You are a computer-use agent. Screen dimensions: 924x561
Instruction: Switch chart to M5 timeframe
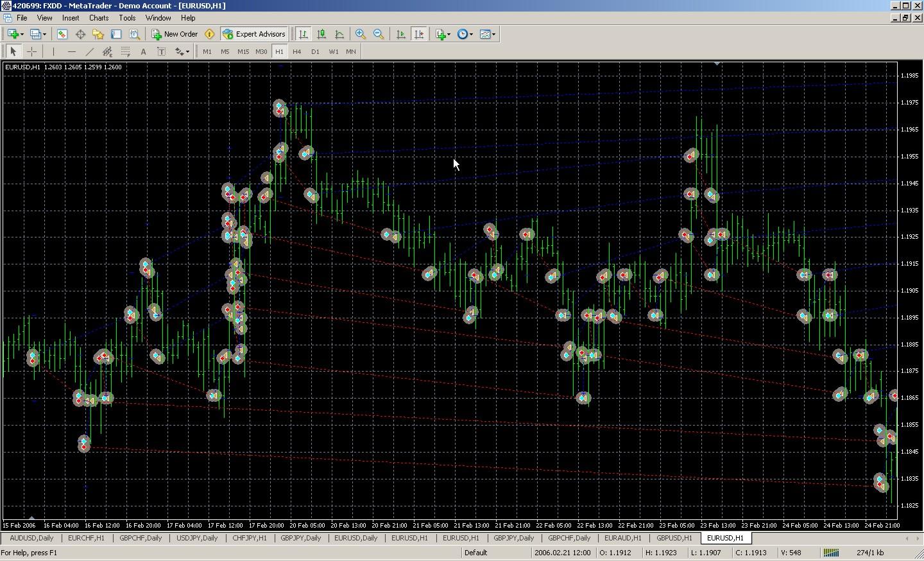click(x=225, y=51)
